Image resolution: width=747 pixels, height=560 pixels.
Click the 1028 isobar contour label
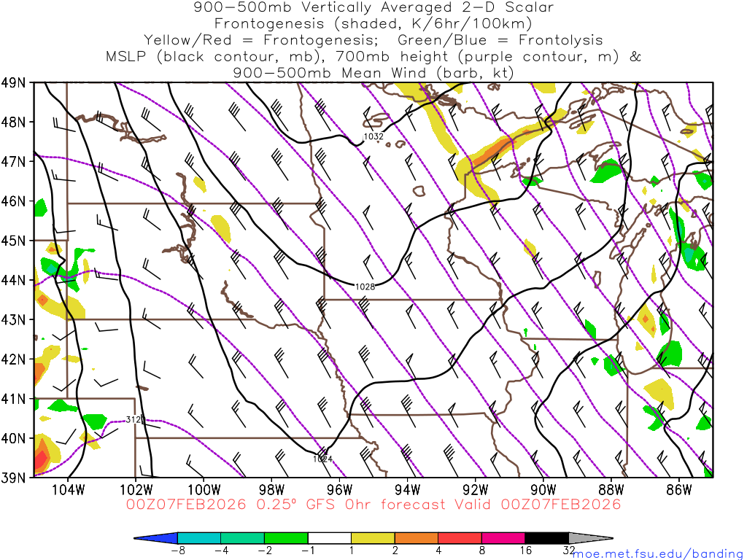click(x=365, y=287)
